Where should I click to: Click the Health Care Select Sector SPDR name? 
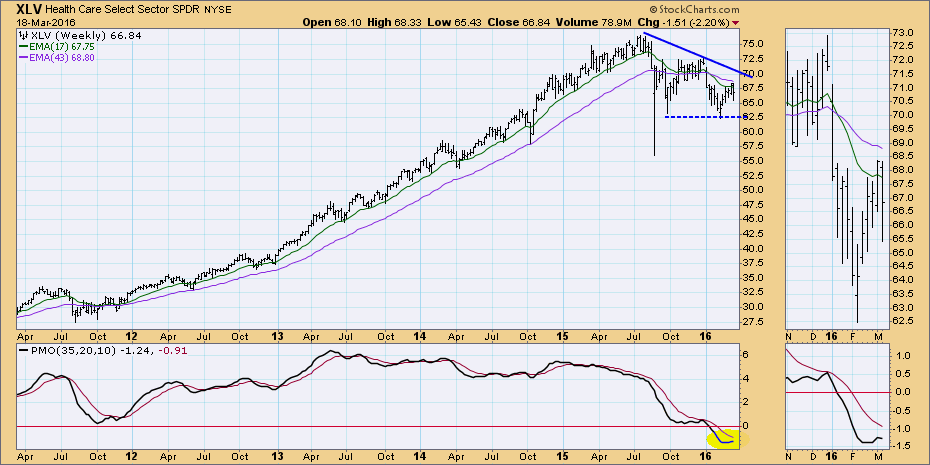(x=124, y=10)
